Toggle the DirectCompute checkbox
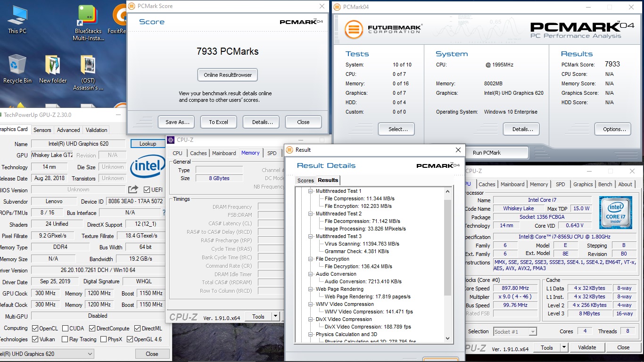The height and width of the screenshot is (362, 644). [92, 329]
